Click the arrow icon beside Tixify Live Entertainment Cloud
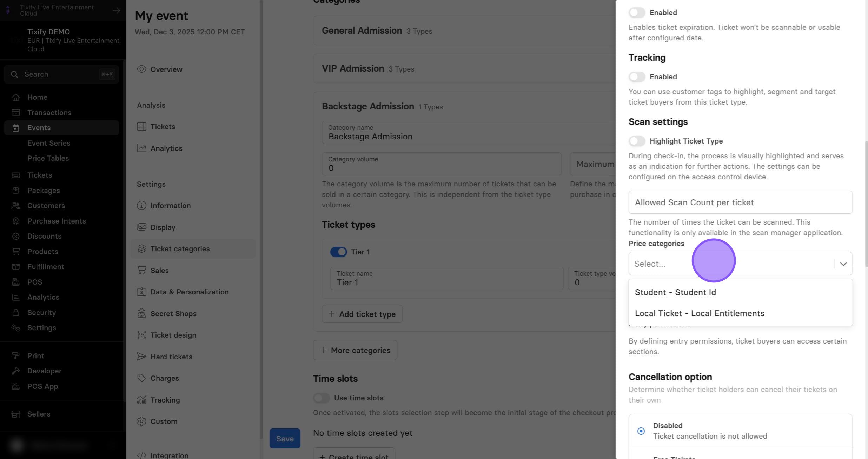 [116, 11]
